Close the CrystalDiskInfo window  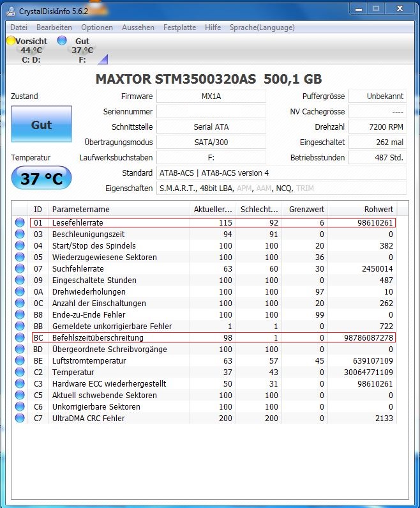click(x=400, y=9)
